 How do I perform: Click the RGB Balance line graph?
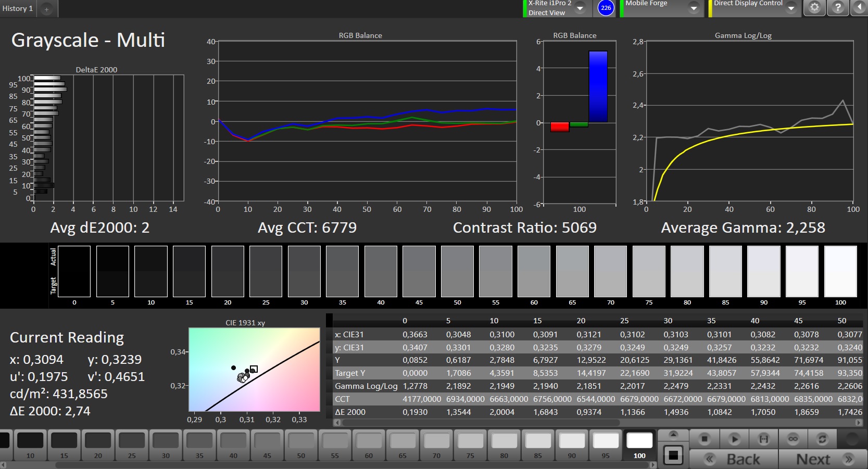[367, 121]
